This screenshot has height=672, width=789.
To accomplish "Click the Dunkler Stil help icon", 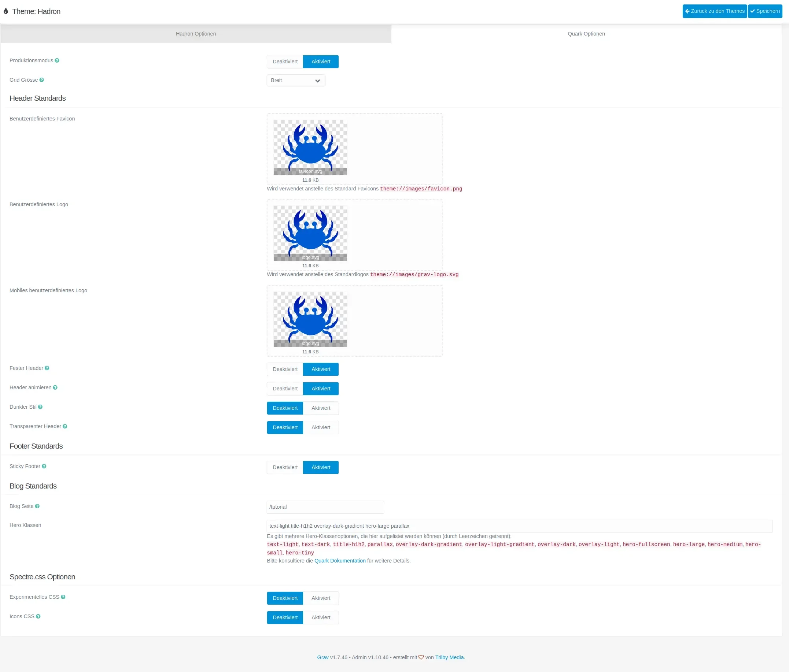I will tap(40, 407).
